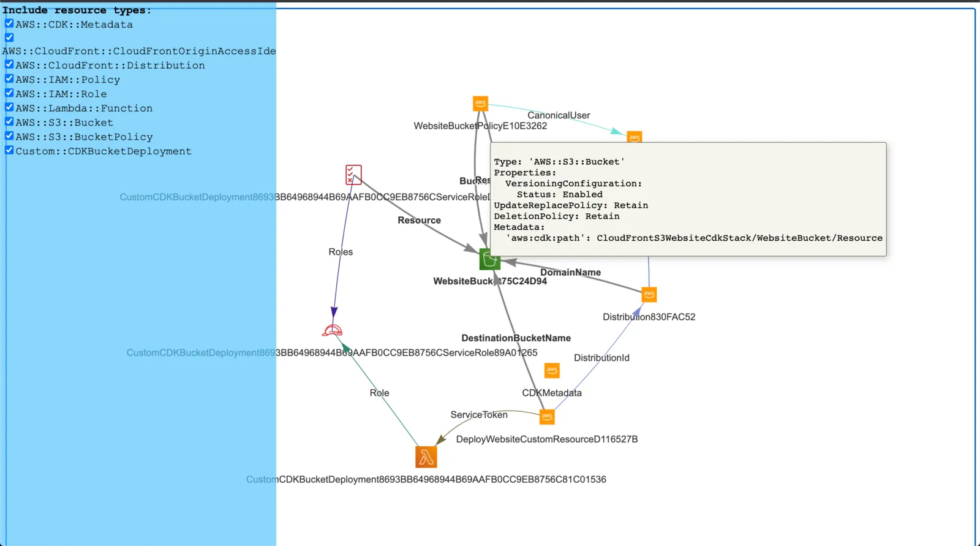Click the DistributionId edge label

[601, 358]
